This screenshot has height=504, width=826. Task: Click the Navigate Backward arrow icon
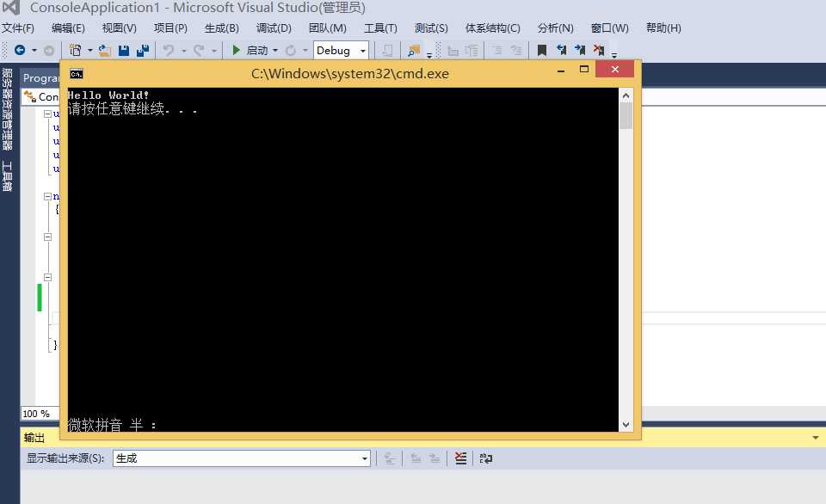click(x=20, y=50)
